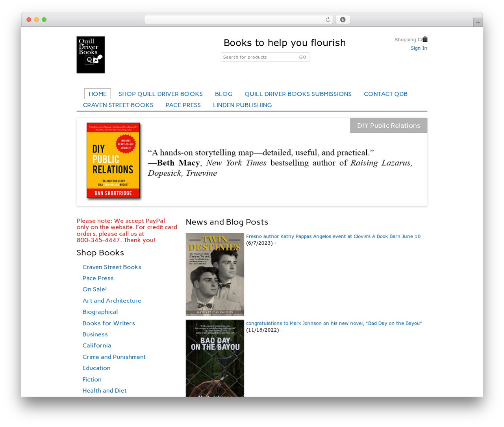Browse Pace Press in the Shop Books list
Viewport: 504px width, 427px height.
pyautogui.click(x=98, y=278)
